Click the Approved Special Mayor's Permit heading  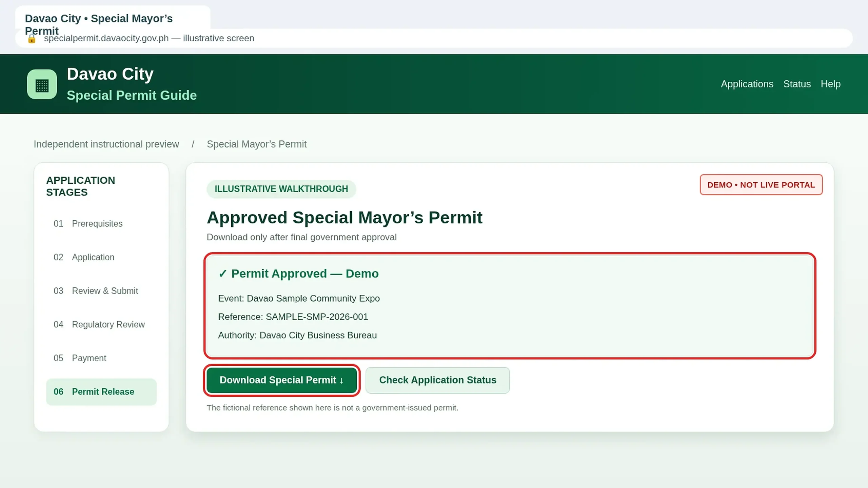click(x=344, y=218)
